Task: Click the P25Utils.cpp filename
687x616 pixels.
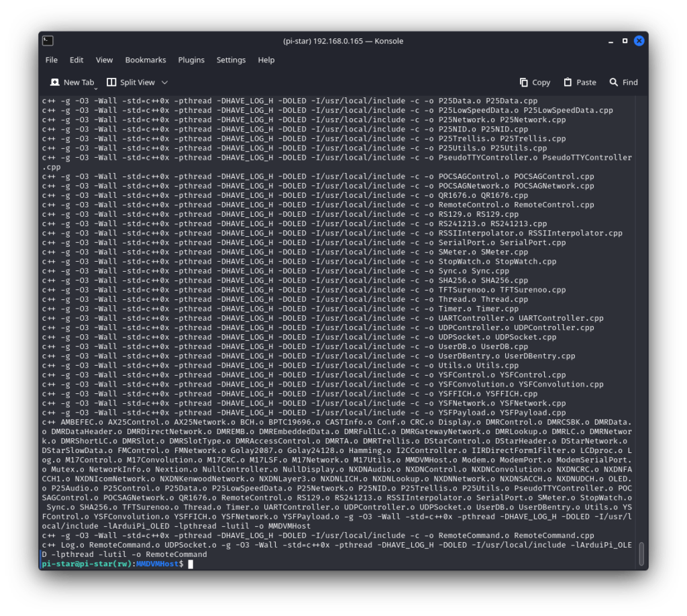Action: [519, 148]
